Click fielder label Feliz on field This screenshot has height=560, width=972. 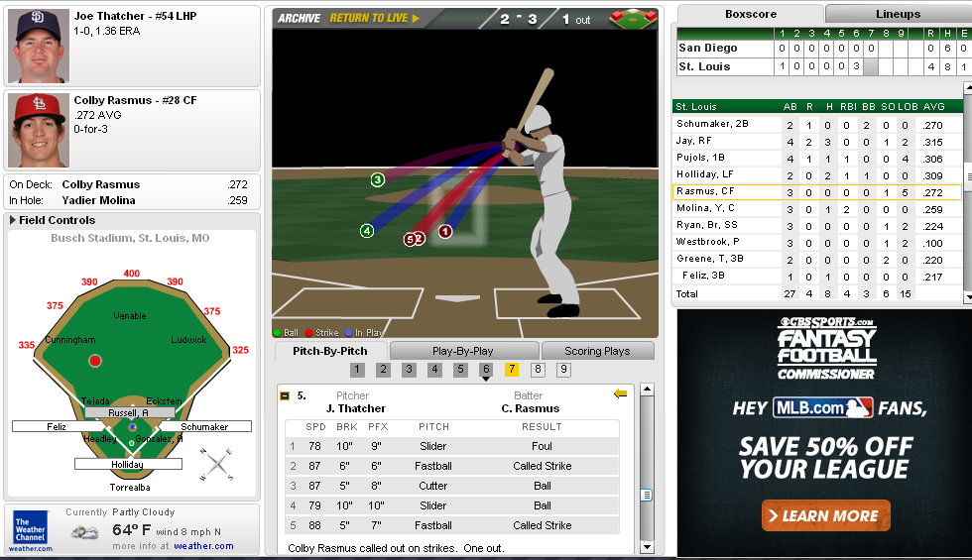pos(57,426)
